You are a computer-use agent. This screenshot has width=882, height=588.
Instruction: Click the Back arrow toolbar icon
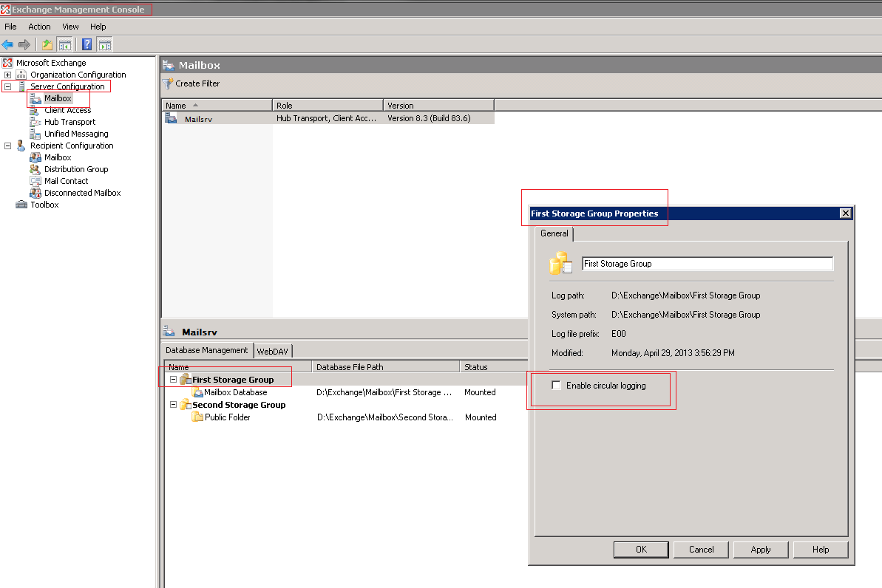tap(8, 44)
